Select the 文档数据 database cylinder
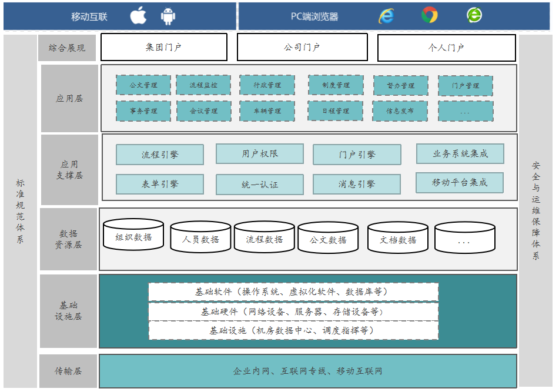 398,239
